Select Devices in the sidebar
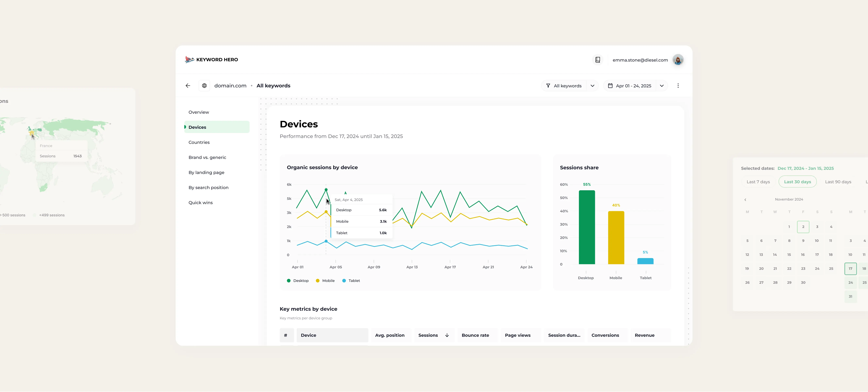 (x=217, y=127)
